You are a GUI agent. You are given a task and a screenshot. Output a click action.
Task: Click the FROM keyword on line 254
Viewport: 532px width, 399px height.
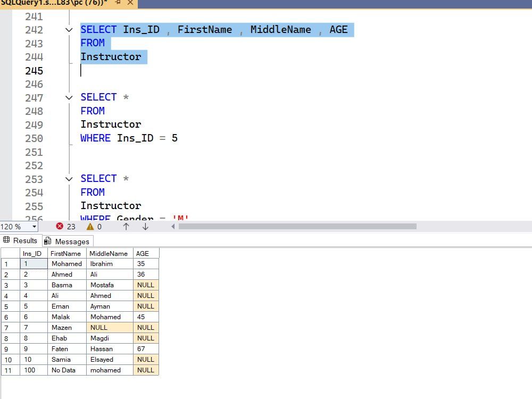[x=92, y=193]
